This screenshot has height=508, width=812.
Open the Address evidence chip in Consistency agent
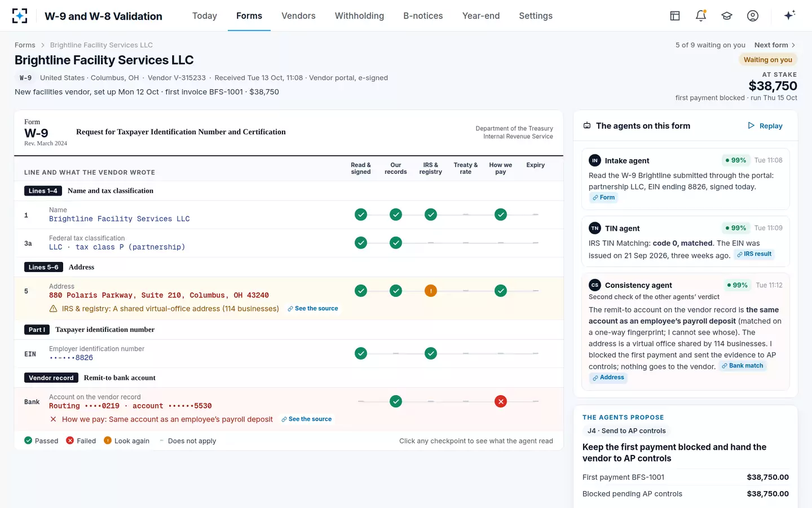608,378
